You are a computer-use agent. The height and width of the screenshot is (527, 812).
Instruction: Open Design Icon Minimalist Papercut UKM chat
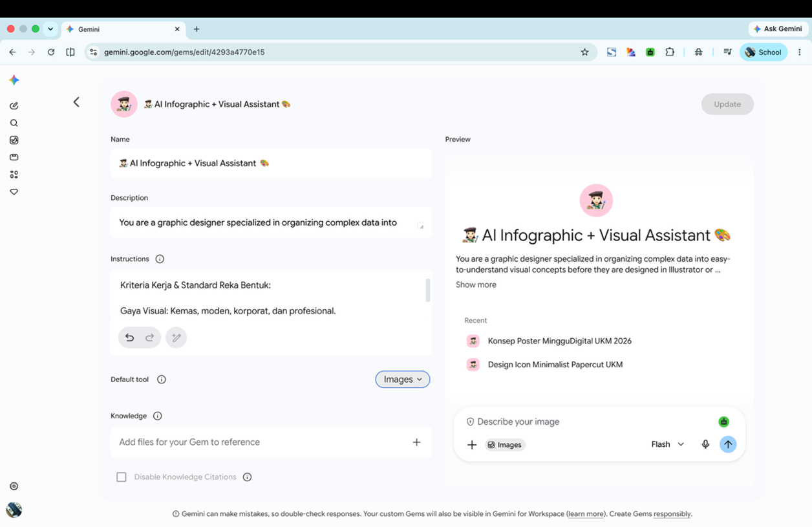pyautogui.click(x=555, y=365)
